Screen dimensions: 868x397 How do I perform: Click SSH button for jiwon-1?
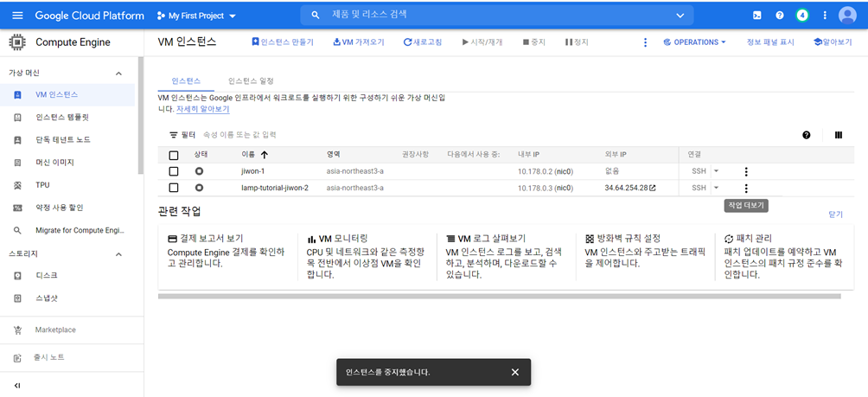pyautogui.click(x=699, y=171)
